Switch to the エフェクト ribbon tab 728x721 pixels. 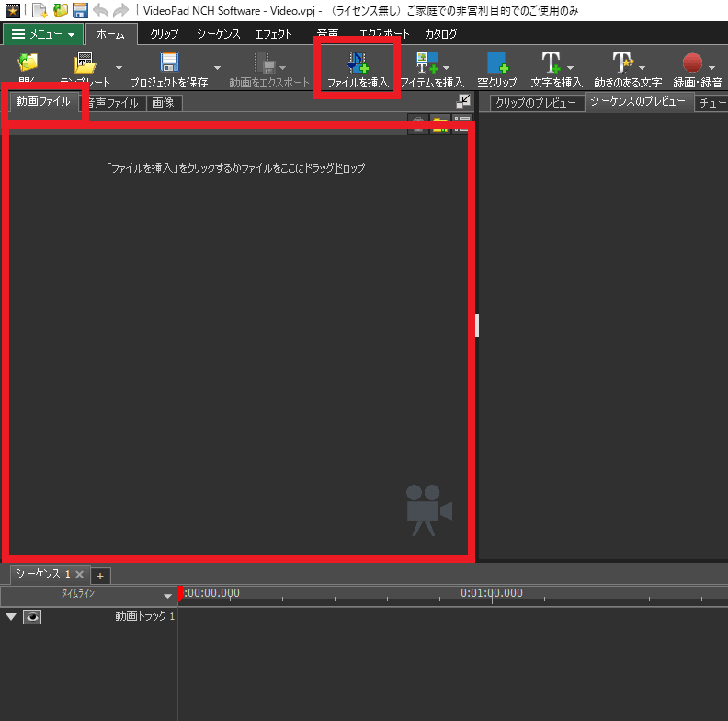(x=273, y=34)
